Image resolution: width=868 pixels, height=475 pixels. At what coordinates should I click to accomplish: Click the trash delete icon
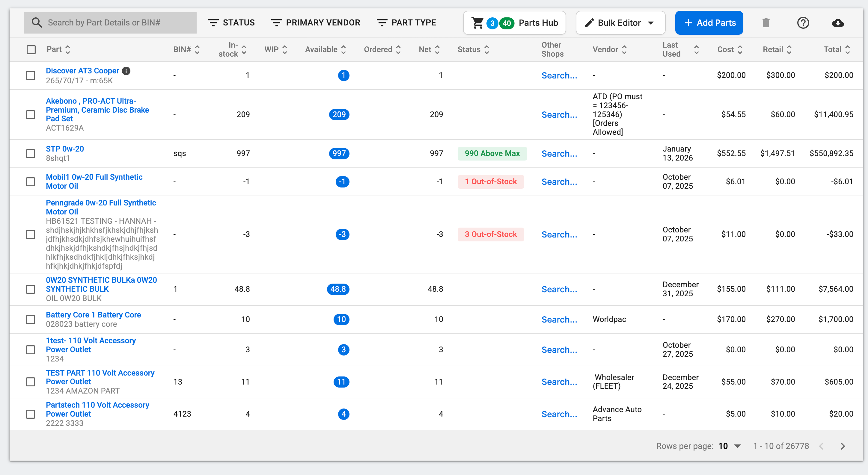click(766, 22)
